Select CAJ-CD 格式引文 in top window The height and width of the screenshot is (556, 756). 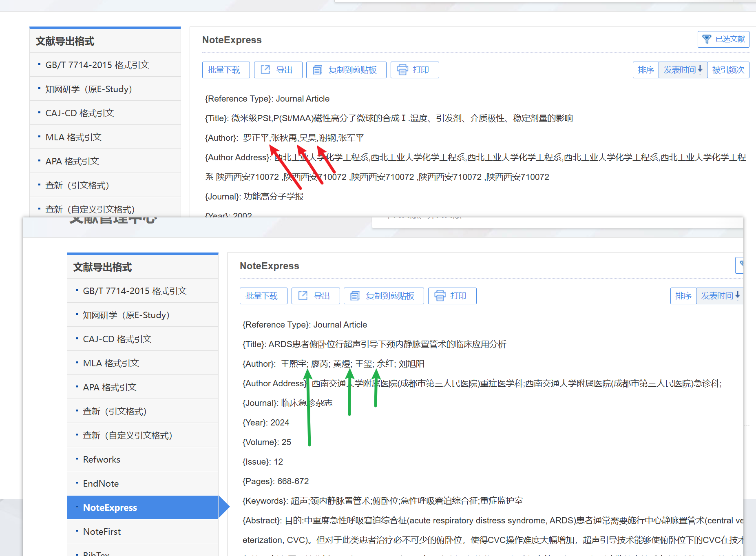click(x=105, y=113)
